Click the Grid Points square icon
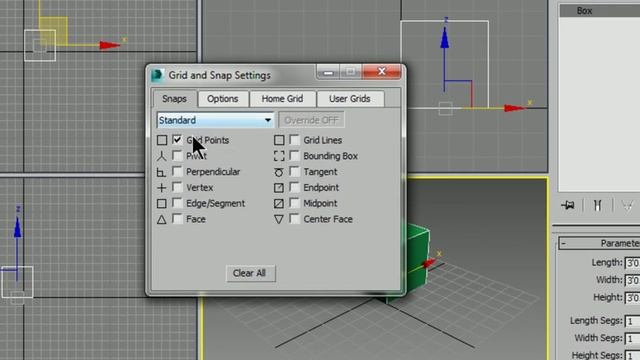The width and height of the screenshot is (640, 360). pyautogui.click(x=162, y=140)
